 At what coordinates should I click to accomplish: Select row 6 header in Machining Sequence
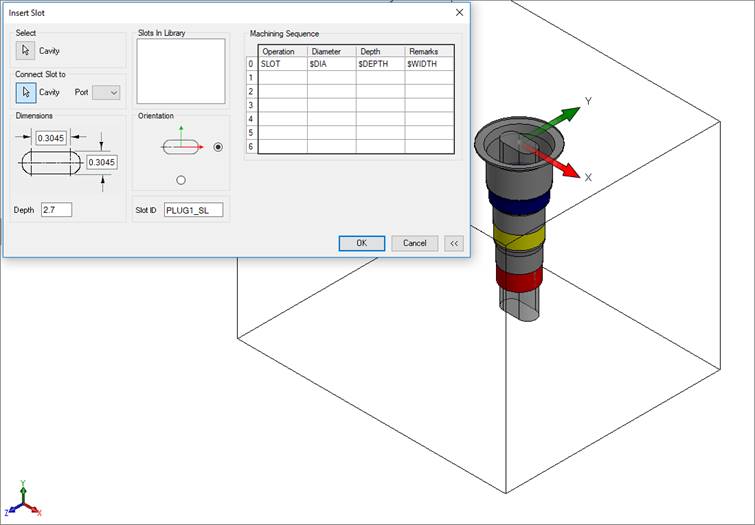251,146
